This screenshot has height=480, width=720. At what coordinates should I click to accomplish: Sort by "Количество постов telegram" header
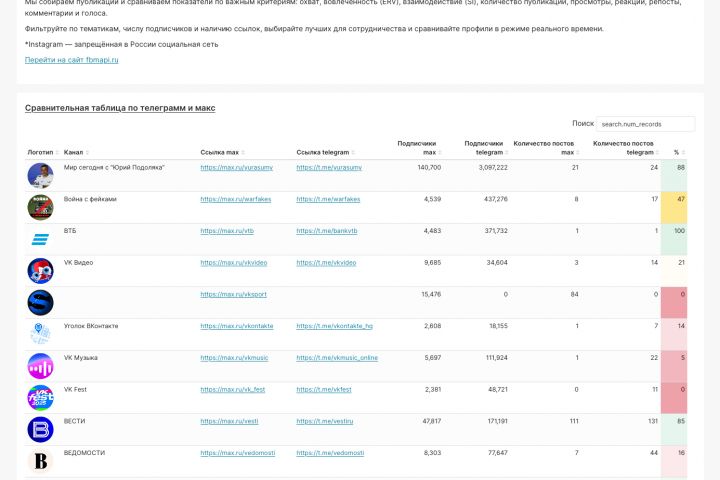625,148
